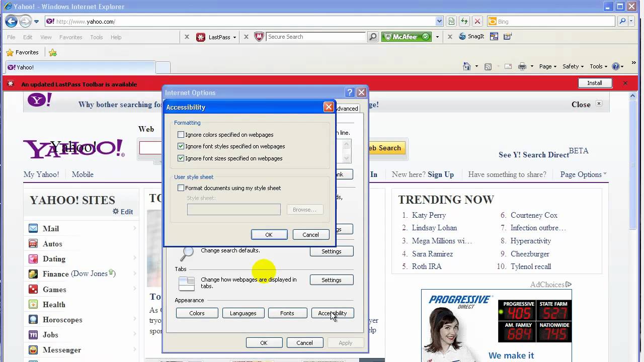Image resolution: width=644 pixels, height=362 pixels.
Task: Open the search provider dropdown arrow
Action: (631, 21)
